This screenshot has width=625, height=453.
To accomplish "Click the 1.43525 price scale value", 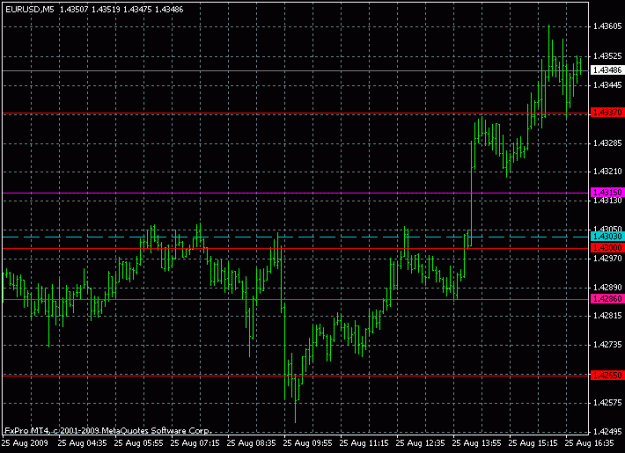I will point(607,56).
